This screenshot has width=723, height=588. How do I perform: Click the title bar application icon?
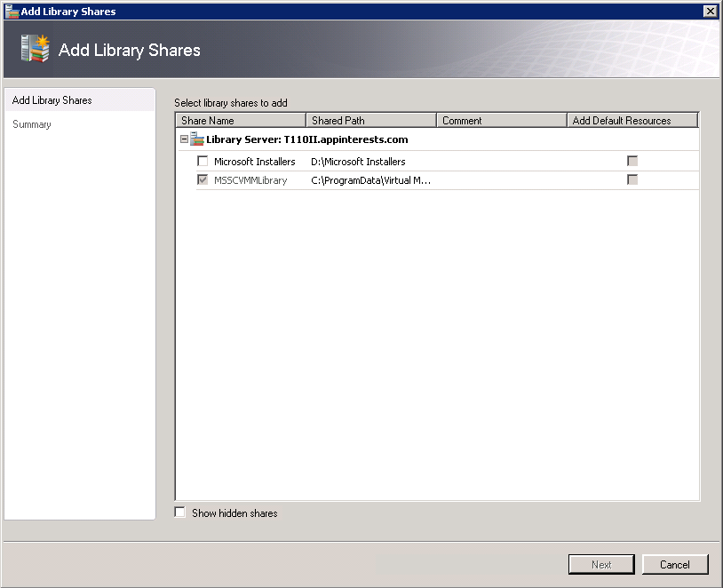(12, 12)
